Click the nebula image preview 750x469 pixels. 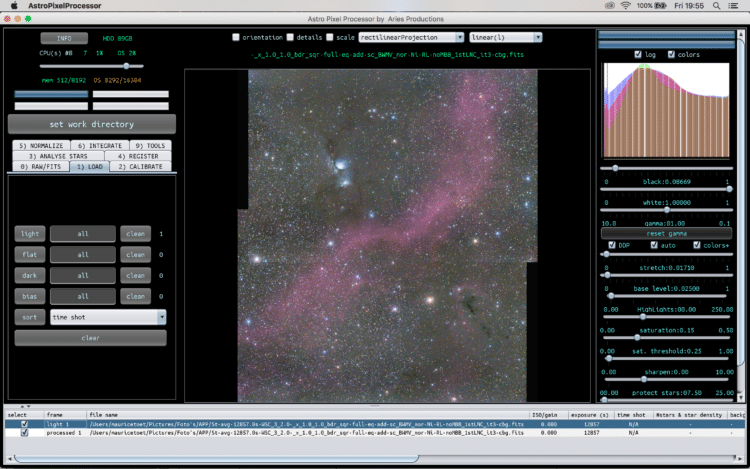(x=387, y=235)
